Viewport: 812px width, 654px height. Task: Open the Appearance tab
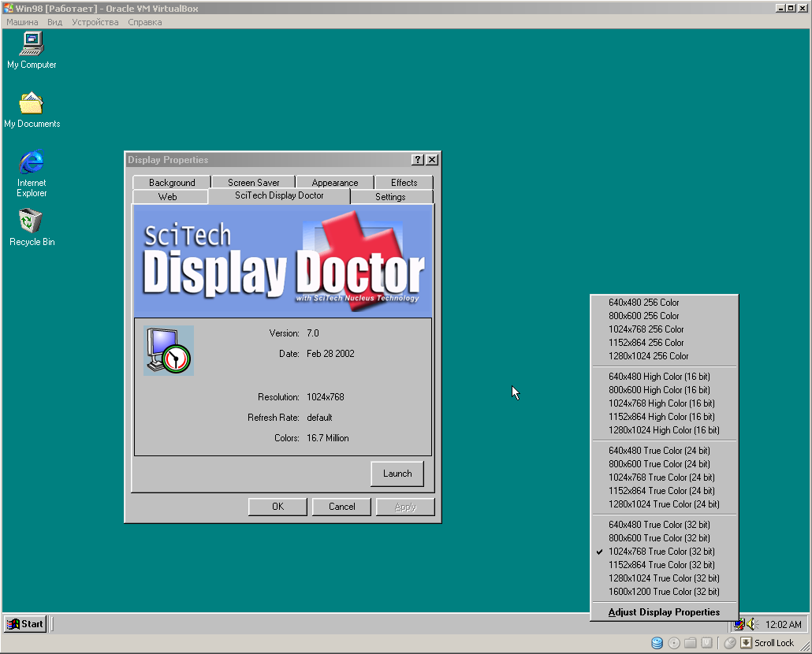334,183
